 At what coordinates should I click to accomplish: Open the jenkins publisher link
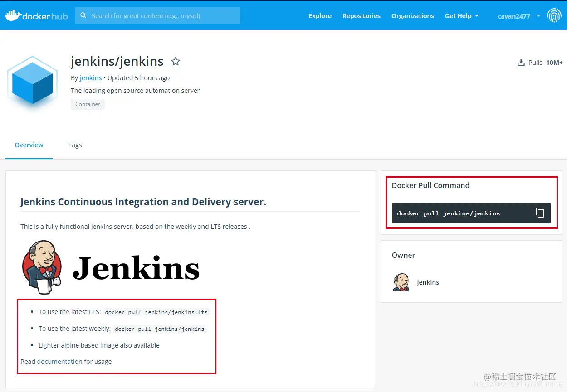click(x=91, y=78)
